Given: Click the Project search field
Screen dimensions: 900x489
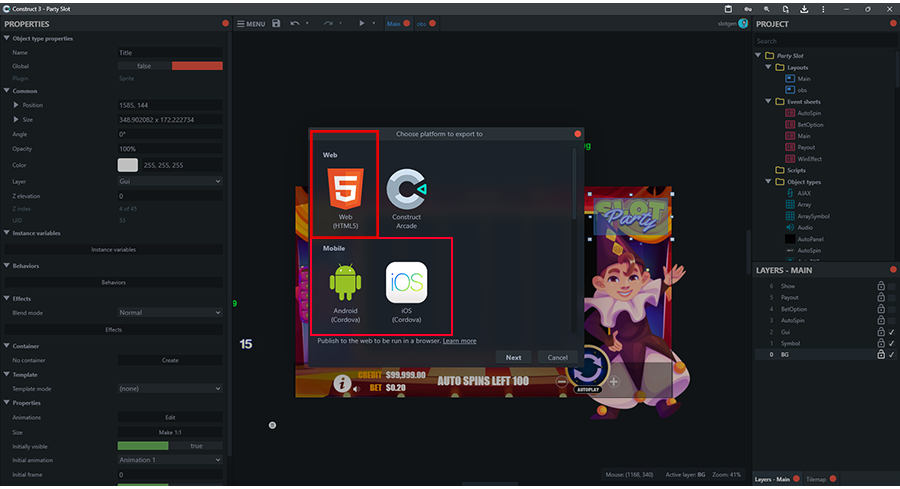Looking at the screenshot, I should 823,41.
